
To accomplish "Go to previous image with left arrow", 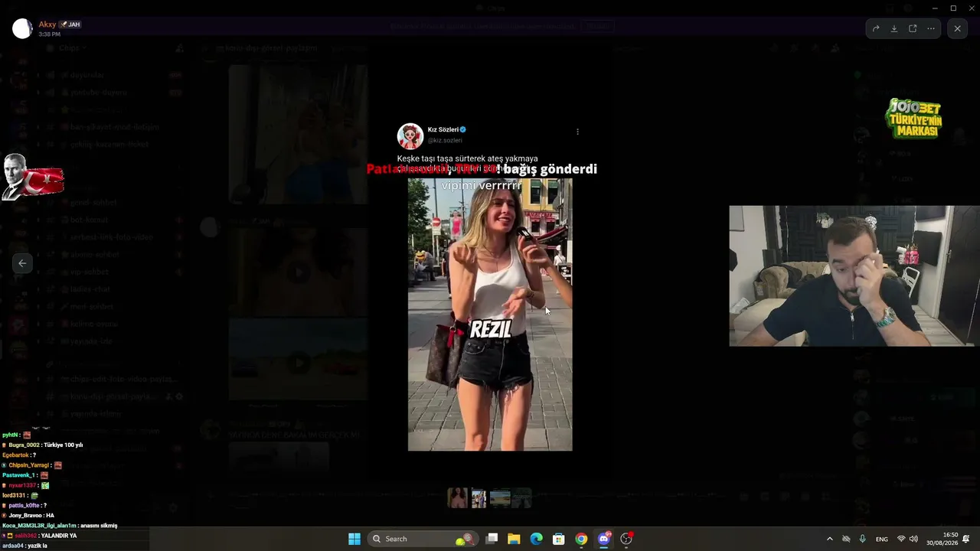I will 22,263.
